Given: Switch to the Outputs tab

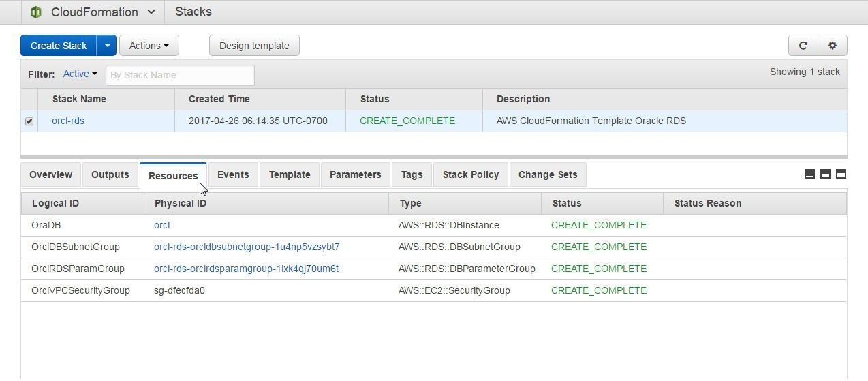Looking at the screenshot, I should pos(110,174).
